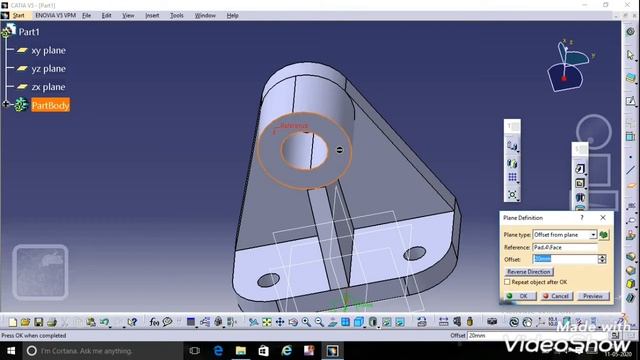
Task: Click the Reverse Direction button
Action: [x=529, y=271]
